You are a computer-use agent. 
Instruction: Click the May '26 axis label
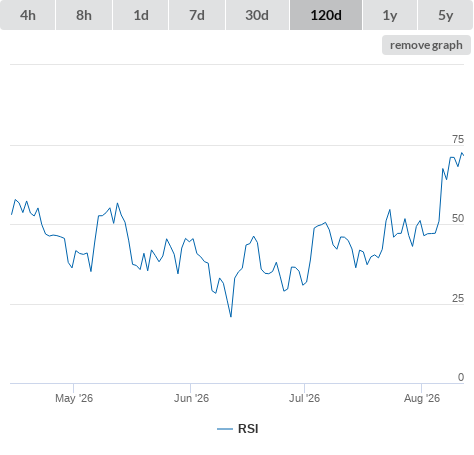click(74, 398)
